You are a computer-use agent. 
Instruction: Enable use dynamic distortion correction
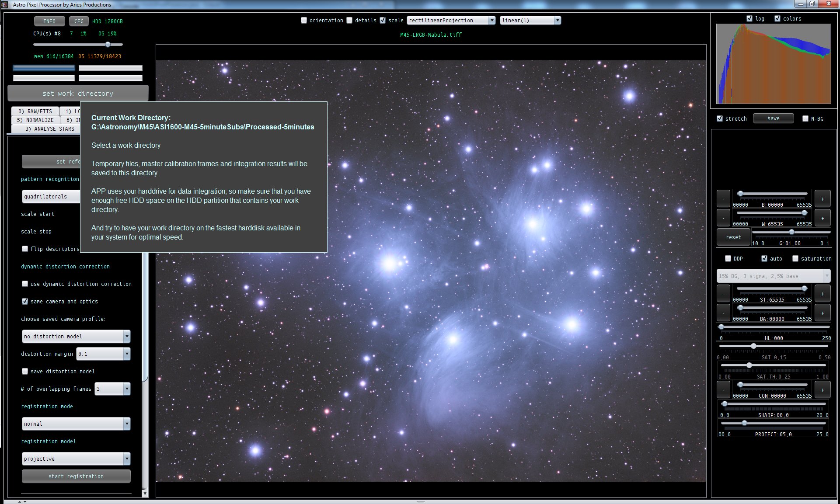click(x=25, y=284)
